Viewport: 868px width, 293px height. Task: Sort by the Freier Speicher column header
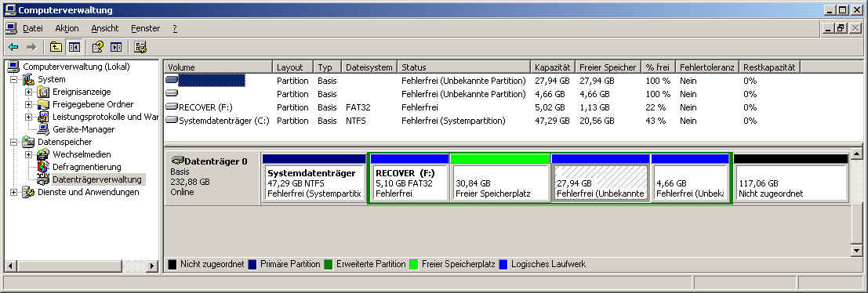(x=608, y=67)
